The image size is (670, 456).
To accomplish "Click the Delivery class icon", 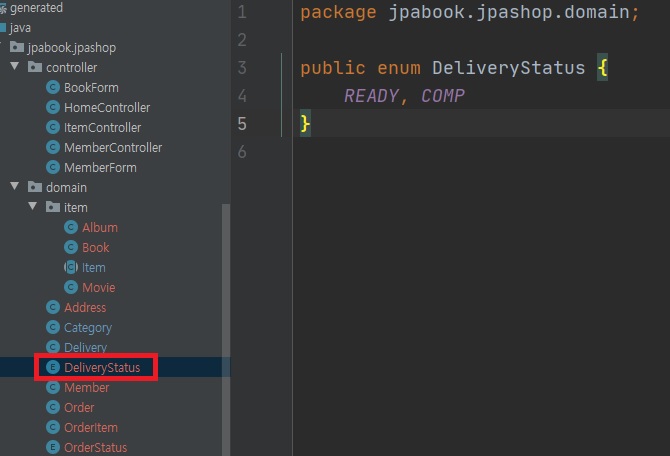I will pos(53,347).
